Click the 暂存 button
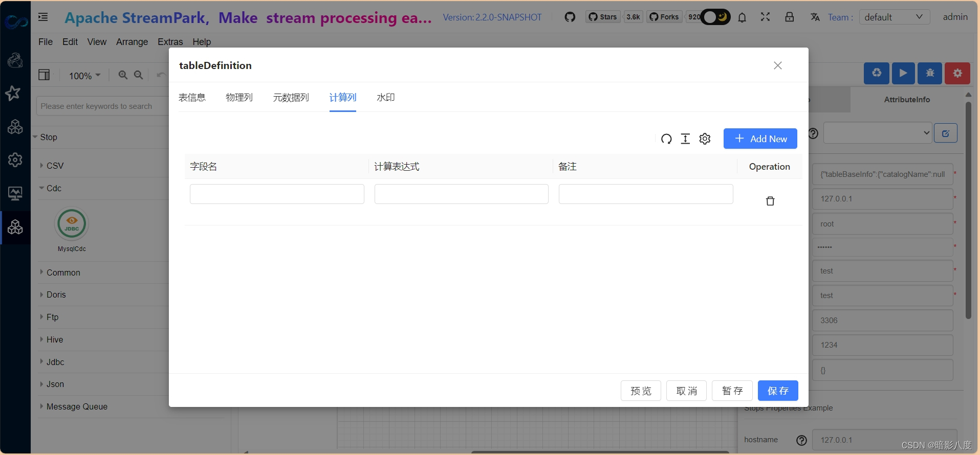The width and height of the screenshot is (980, 455). [x=732, y=391]
